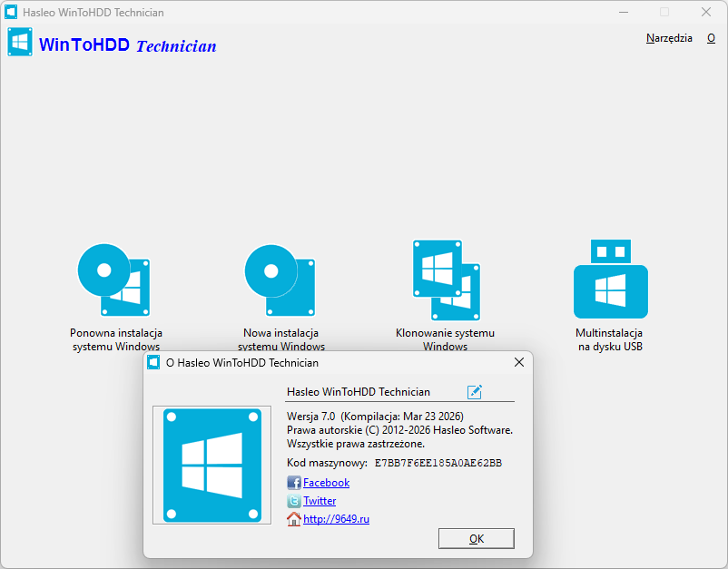Screen dimensions: 728x569
Task: Click the 'Prawa autorskie' copyright line
Action: (x=399, y=430)
